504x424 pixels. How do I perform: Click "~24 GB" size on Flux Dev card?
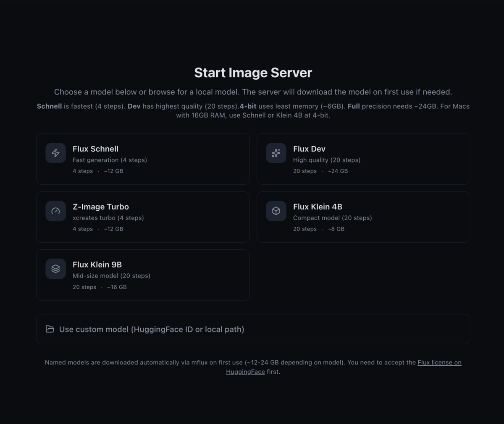click(x=338, y=171)
